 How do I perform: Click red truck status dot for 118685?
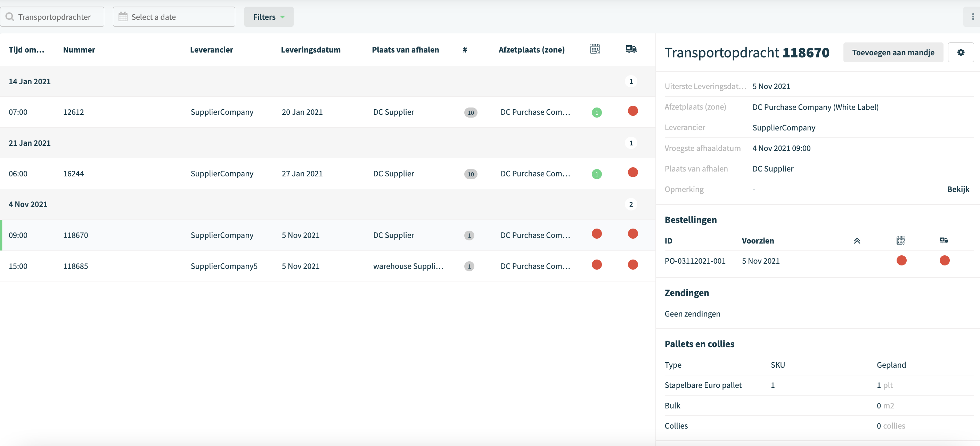[633, 264]
